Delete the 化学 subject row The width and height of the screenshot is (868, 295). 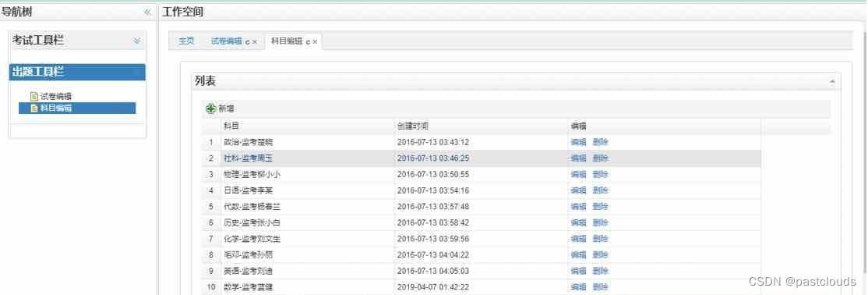pyautogui.click(x=600, y=239)
